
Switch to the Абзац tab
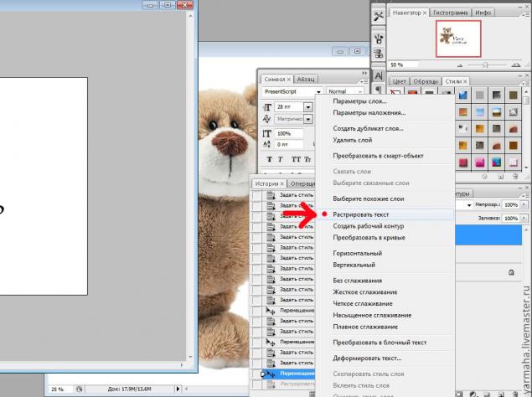point(305,80)
